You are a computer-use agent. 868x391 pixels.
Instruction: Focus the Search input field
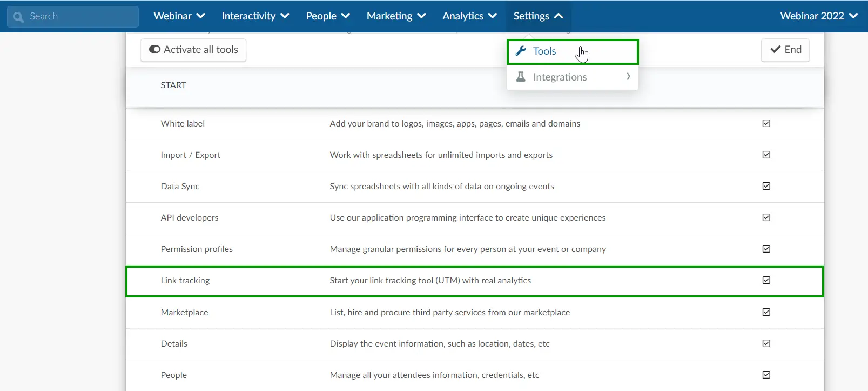coord(73,17)
